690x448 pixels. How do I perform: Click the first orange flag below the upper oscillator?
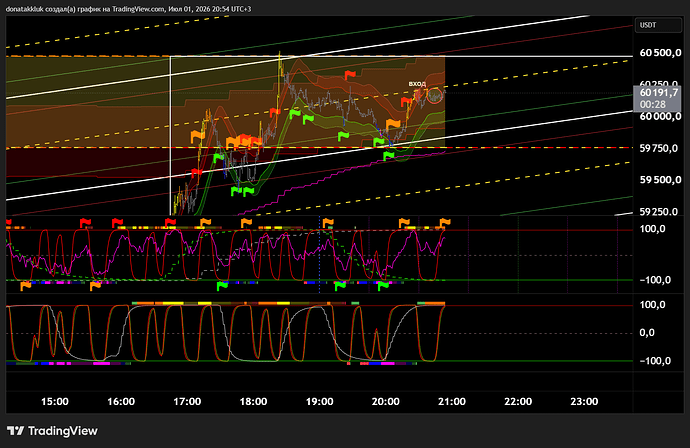26,286
